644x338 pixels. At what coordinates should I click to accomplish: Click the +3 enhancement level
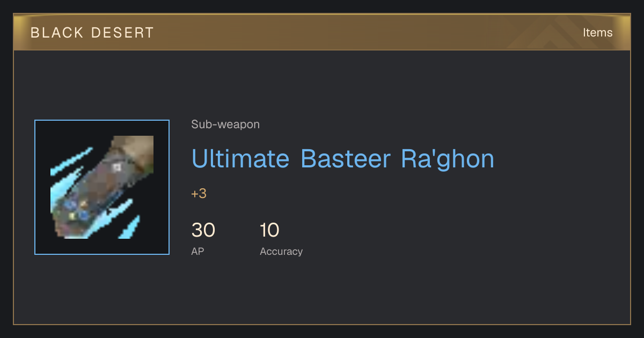pos(199,194)
